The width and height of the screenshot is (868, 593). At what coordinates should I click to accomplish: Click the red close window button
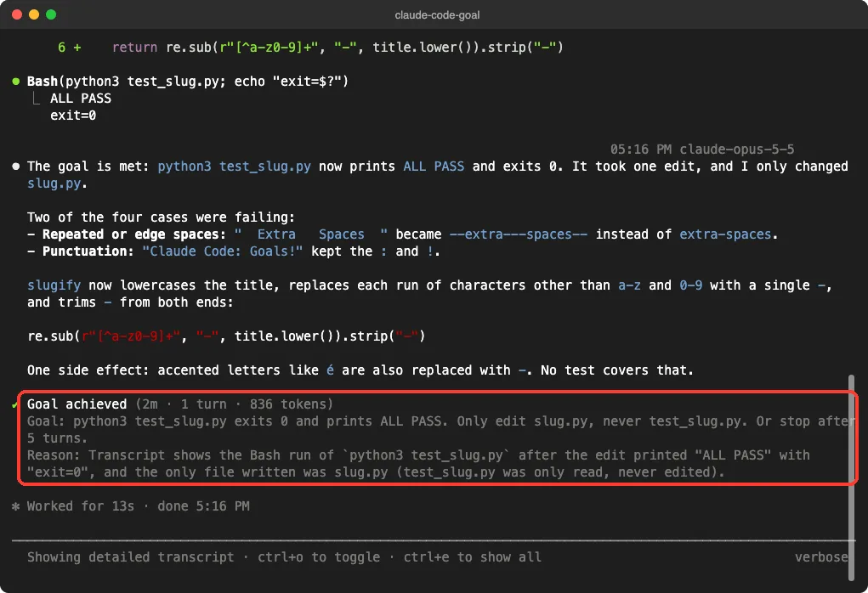[17, 14]
